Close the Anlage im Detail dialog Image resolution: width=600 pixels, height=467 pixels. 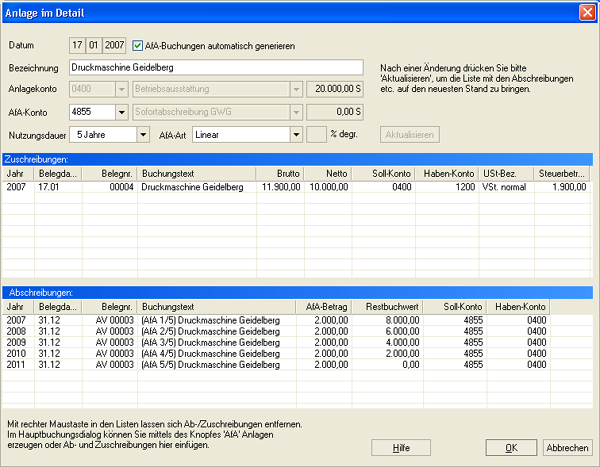tap(587, 13)
